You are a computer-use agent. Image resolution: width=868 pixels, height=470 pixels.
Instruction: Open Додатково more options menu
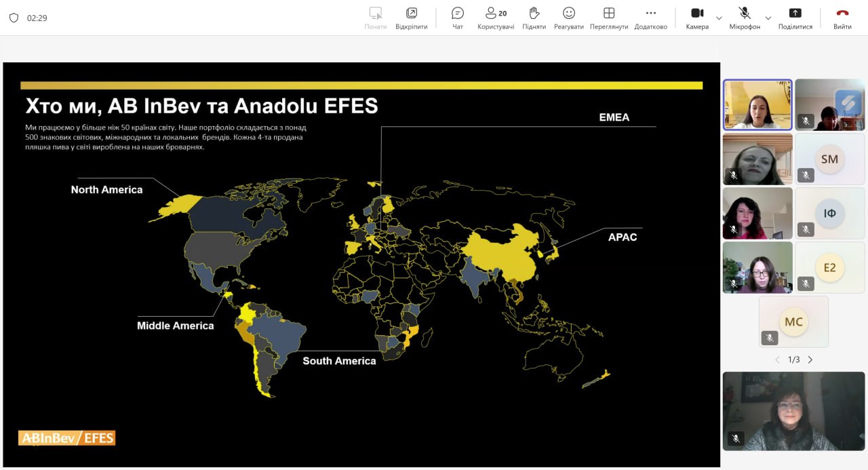[x=650, y=18]
